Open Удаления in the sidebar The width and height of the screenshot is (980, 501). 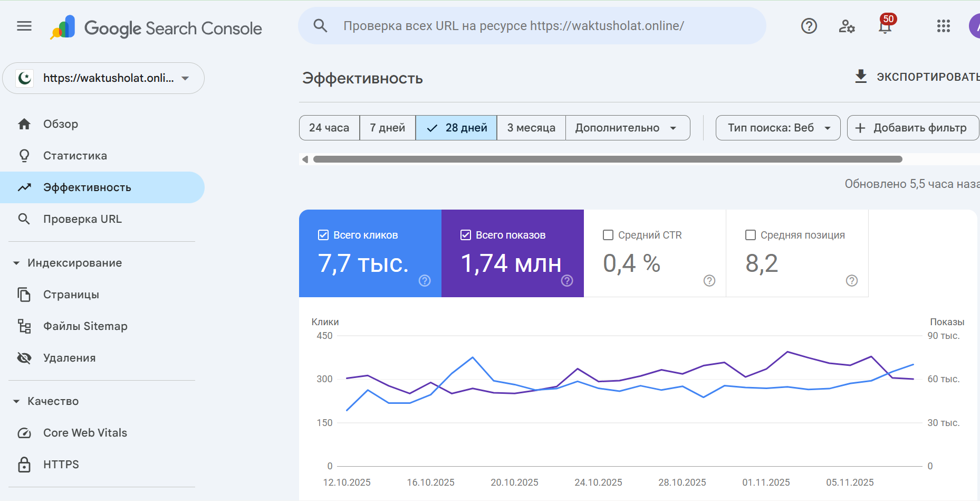pos(102,358)
